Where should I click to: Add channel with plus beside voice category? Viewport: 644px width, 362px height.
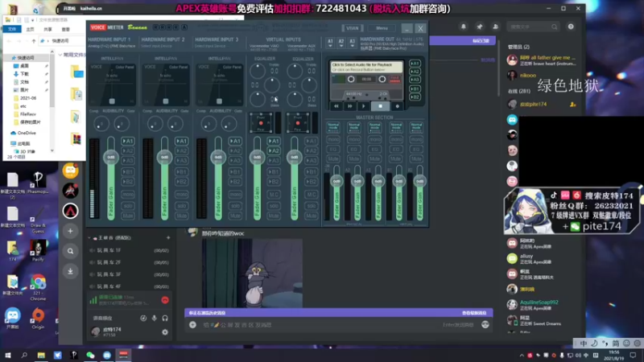coord(168,237)
